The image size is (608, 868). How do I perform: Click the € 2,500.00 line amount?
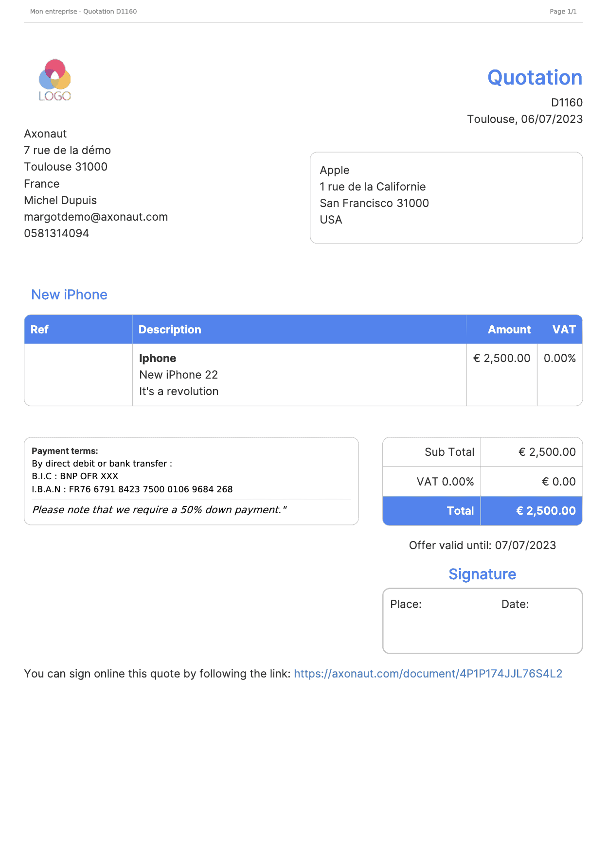501,358
